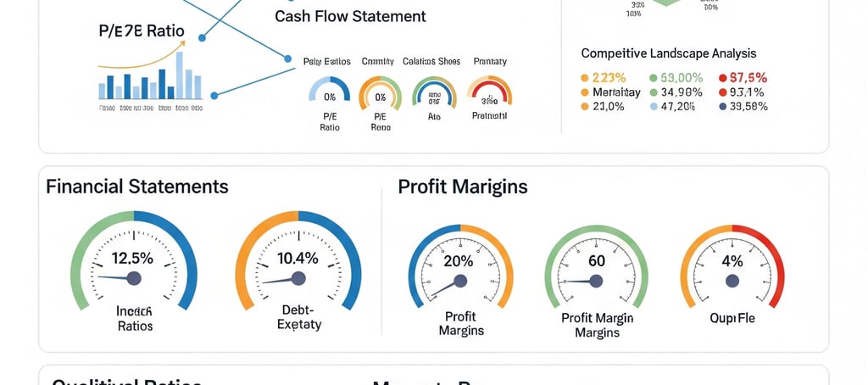Image resolution: width=868 pixels, height=385 pixels.
Task: Select the Financial Statements section heading
Action: pyautogui.click(x=137, y=186)
